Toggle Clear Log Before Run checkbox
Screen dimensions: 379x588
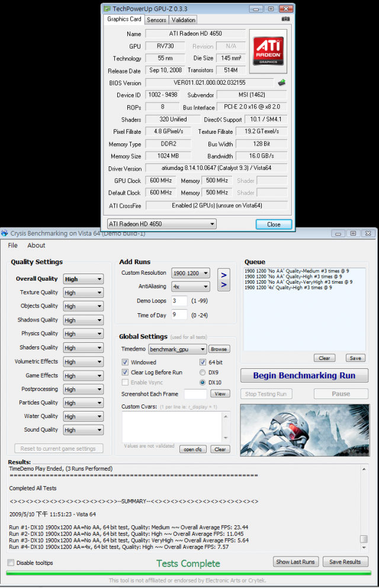click(125, 372)
